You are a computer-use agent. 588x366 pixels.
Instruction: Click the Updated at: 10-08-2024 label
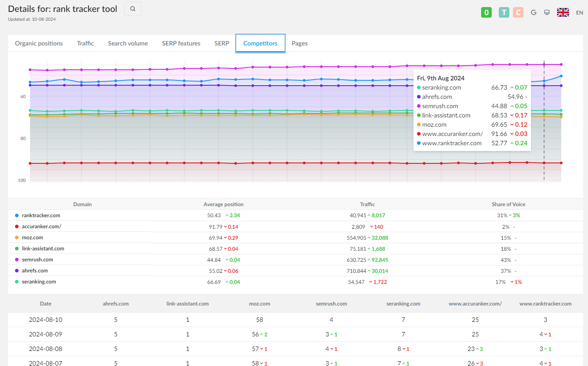(32, 19)
